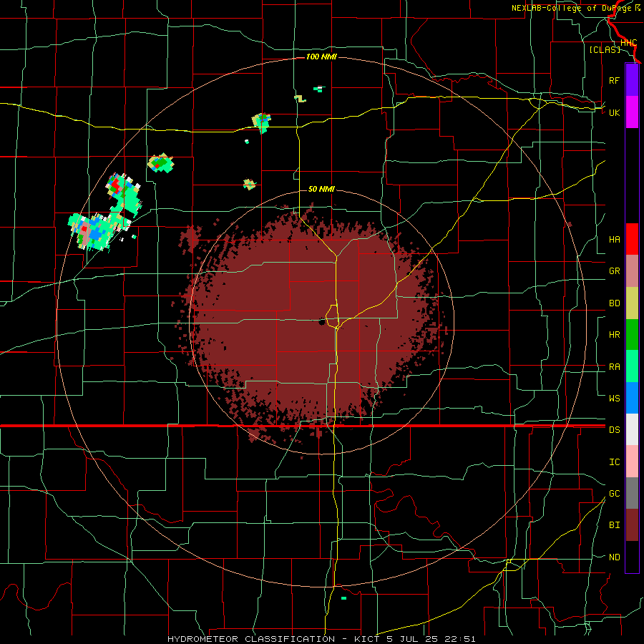The image size is (644, 644).
Task: Click the HR legend label
Action: point(614,335)
